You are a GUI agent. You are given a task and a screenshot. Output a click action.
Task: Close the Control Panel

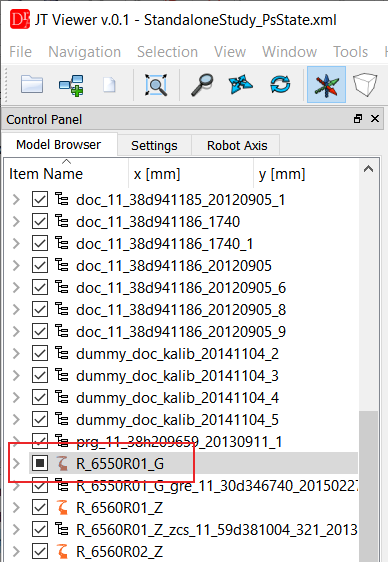point(375,119)
